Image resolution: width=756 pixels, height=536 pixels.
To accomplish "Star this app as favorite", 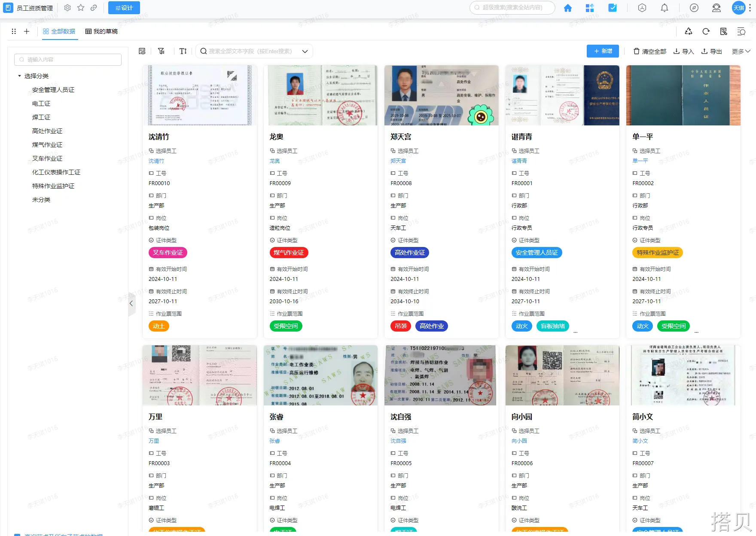I will pos(81,8).
